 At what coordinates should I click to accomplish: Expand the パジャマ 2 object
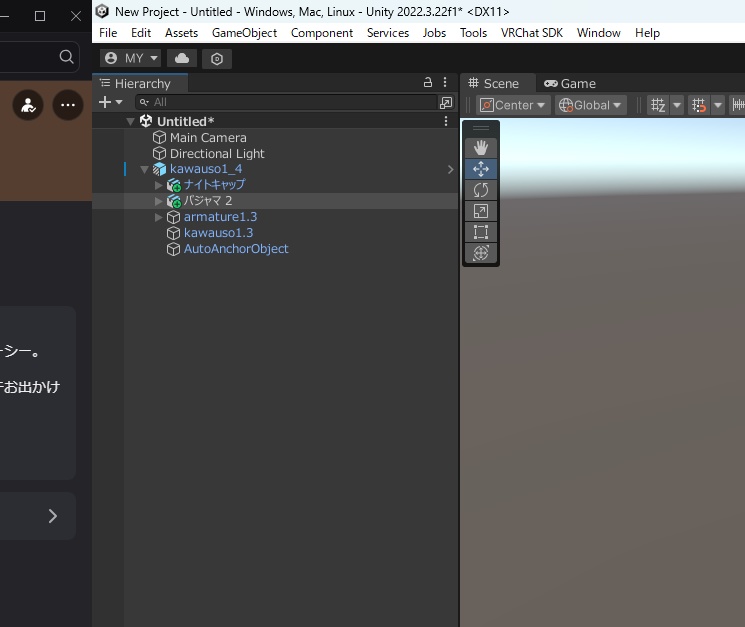(159, 201)
